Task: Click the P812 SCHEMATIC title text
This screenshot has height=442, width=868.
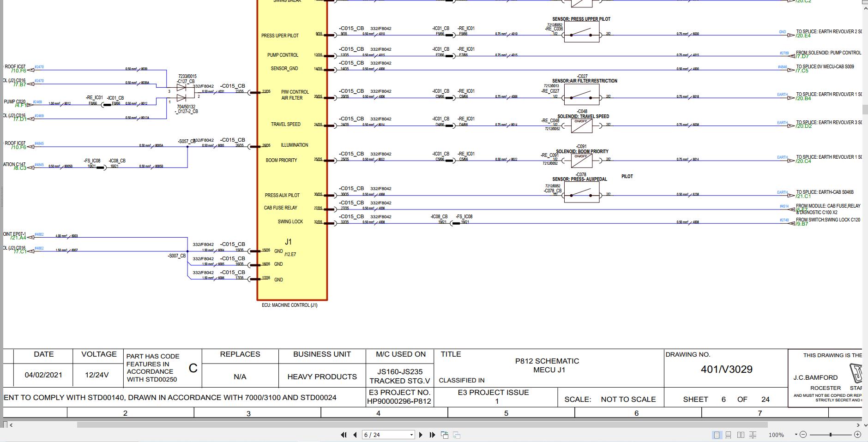Action: (547, 361)
